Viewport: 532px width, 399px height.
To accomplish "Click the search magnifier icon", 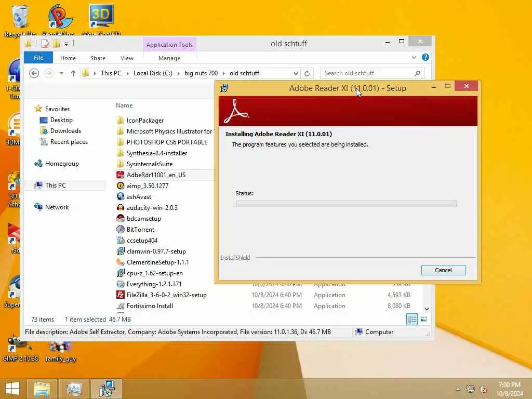I will tap(417, 73).
